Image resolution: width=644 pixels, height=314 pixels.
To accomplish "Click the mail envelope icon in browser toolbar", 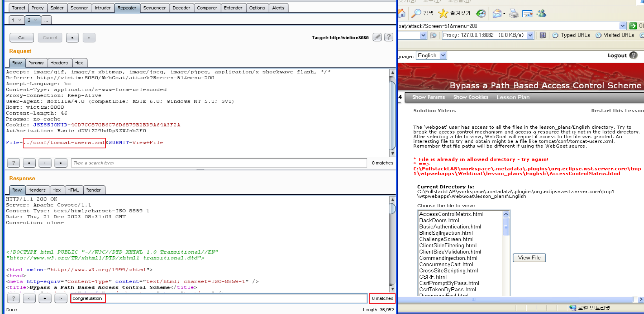I will coord(497,13).
